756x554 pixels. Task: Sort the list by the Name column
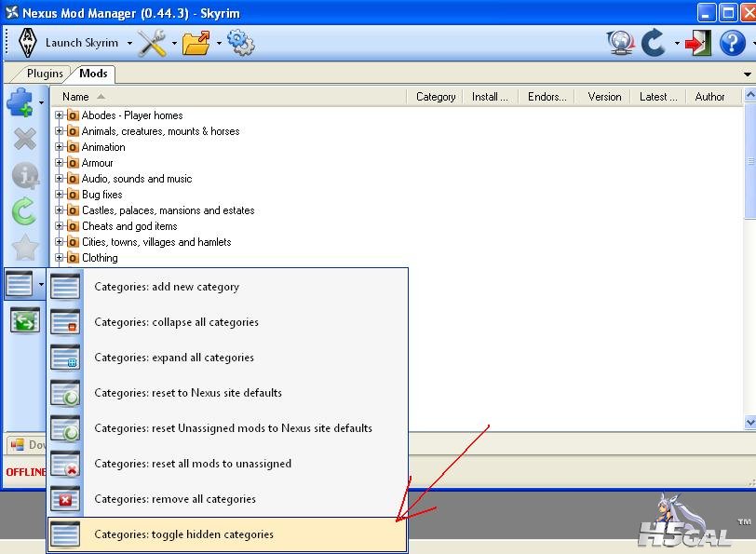tap(228, 97)
